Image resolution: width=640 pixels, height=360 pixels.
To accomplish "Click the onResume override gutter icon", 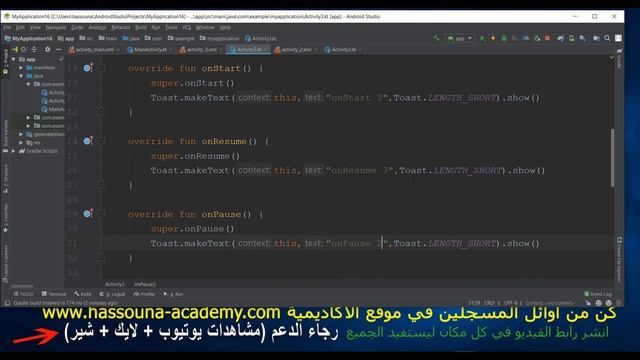I will (x=88, y=141).
